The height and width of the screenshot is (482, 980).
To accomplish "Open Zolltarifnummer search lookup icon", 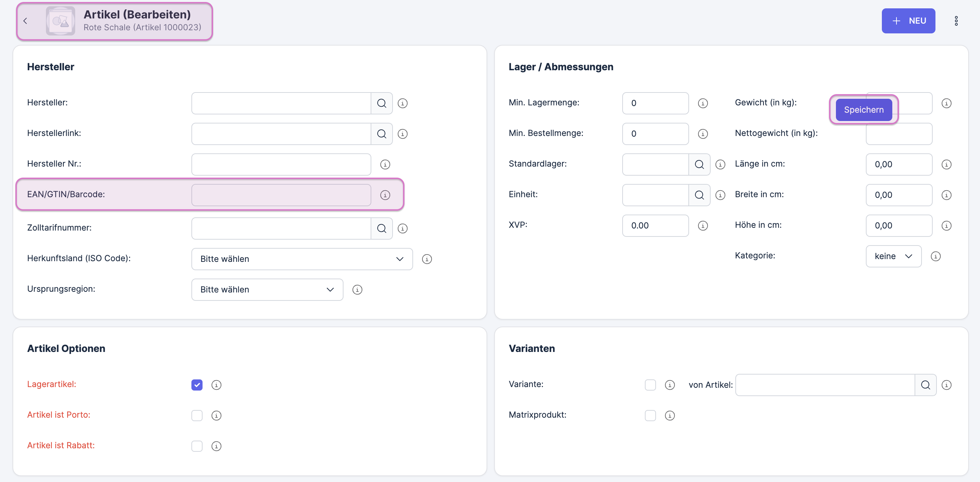I will coord(381,228).
